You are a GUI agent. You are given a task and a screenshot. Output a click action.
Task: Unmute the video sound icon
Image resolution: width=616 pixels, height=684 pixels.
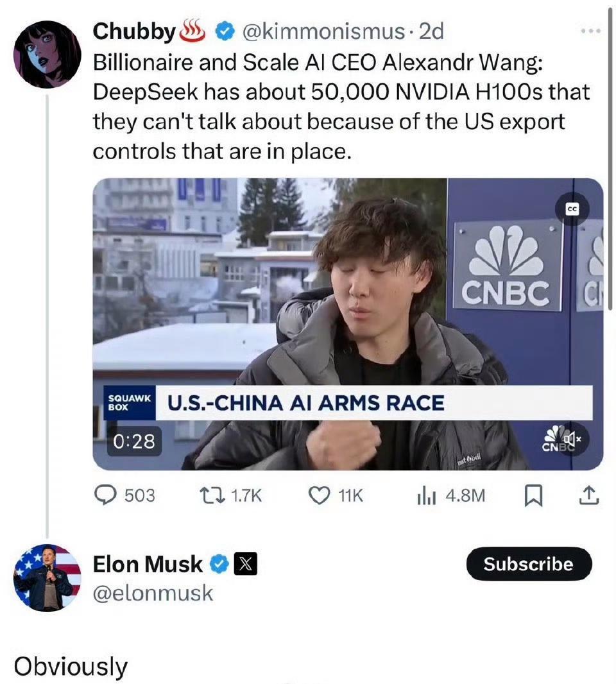[572, 438]
